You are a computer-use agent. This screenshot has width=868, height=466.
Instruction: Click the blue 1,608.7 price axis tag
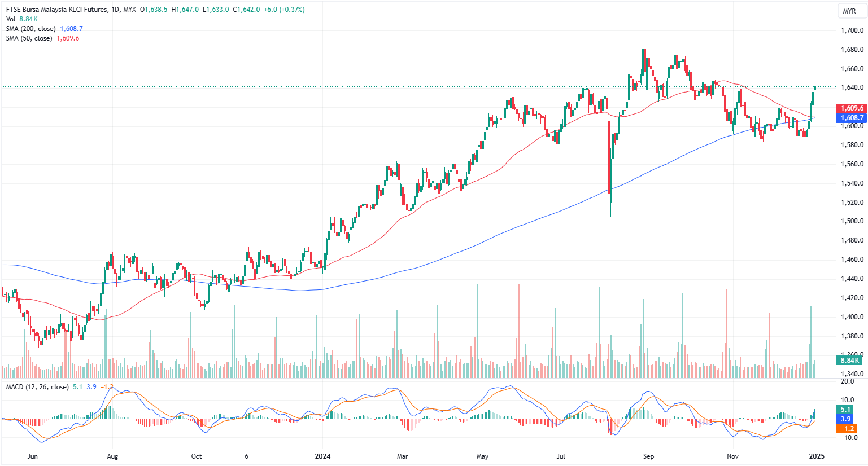[x=852, y=118]
